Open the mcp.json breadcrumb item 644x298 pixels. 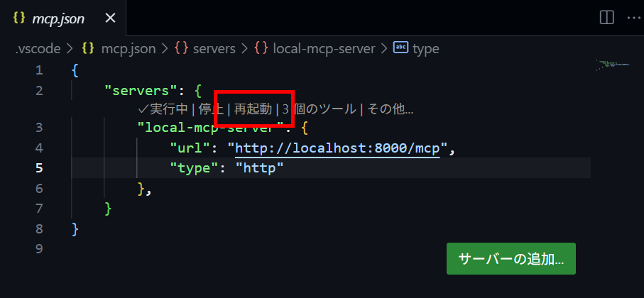click(128, 49)
